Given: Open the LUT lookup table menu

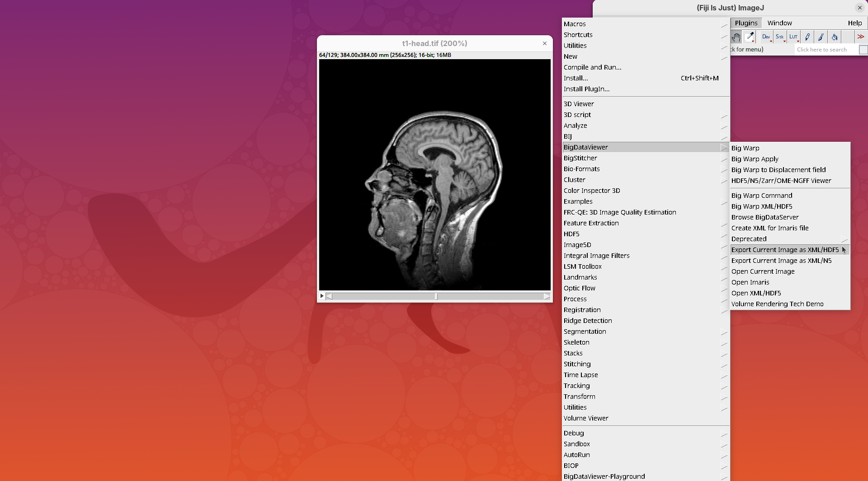Looking at the screenshot, I should pyautogui.click(x=793, y=37).
